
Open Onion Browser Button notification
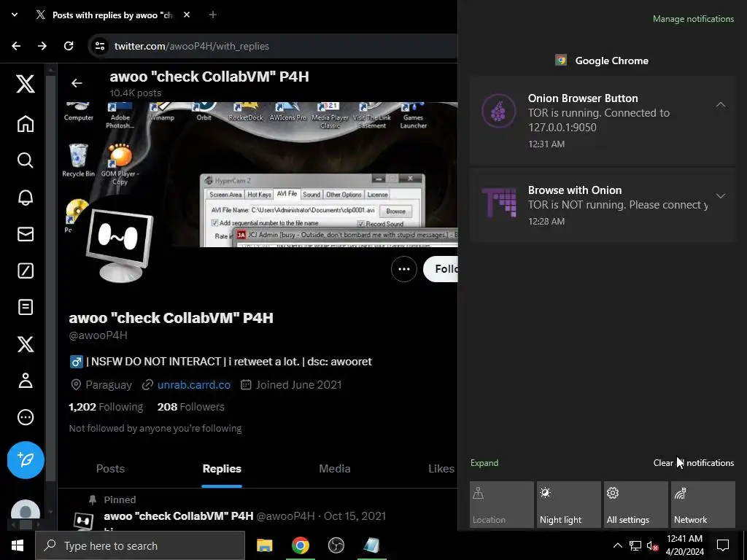[603, 121]
